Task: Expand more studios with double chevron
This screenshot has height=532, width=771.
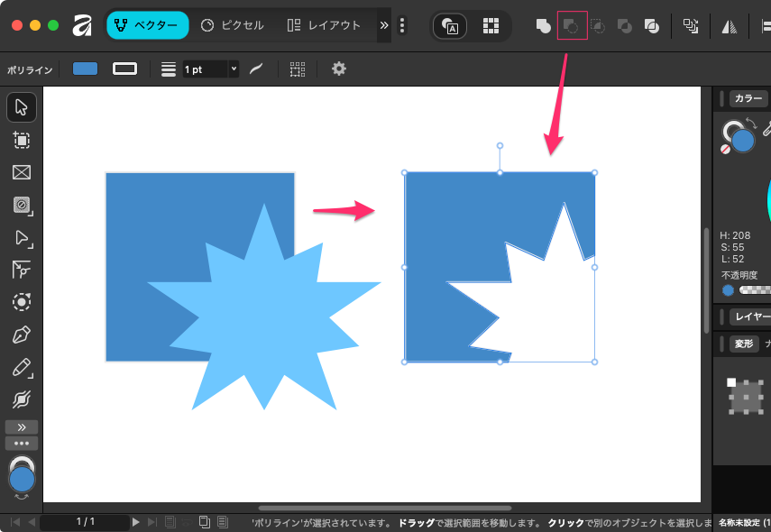Action: 384,25
